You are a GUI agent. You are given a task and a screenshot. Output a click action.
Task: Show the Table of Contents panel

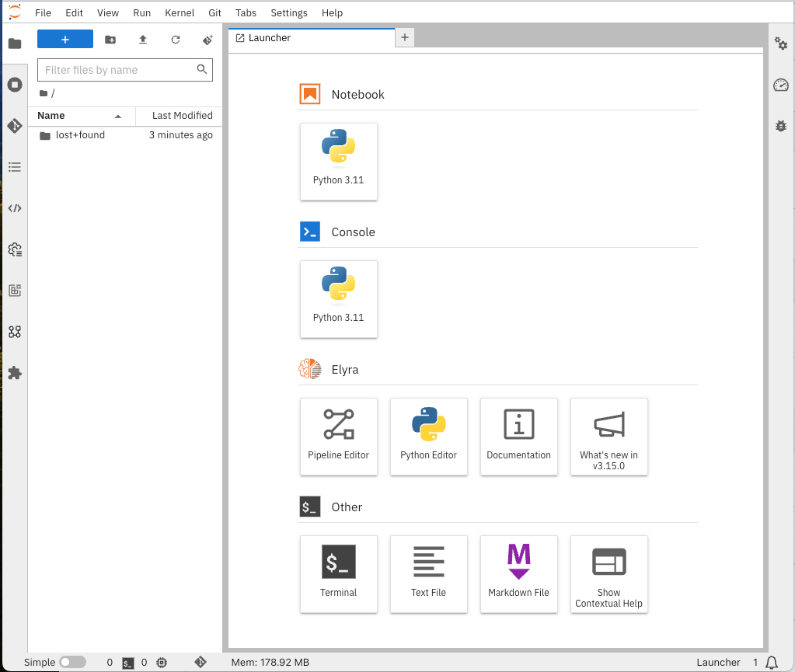coord(14,167)
